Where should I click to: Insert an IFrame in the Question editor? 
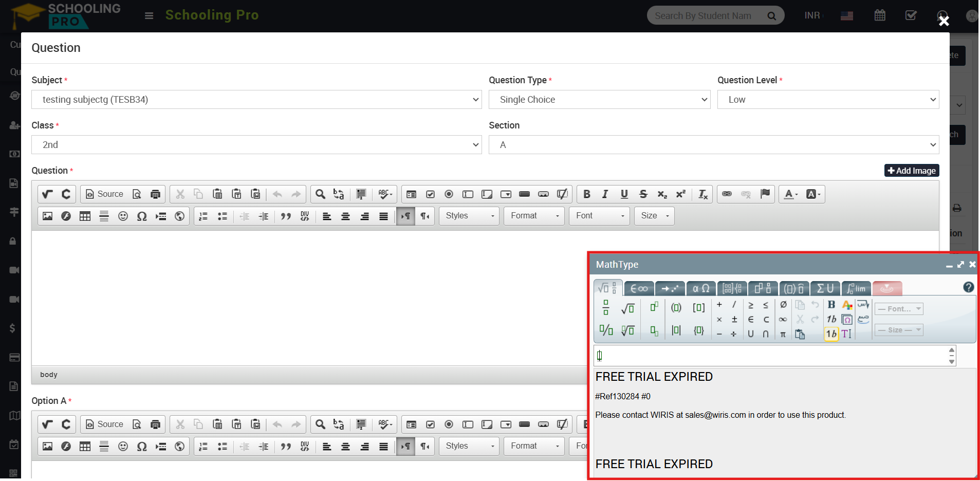pyautogui.click(x=179, y=216)
